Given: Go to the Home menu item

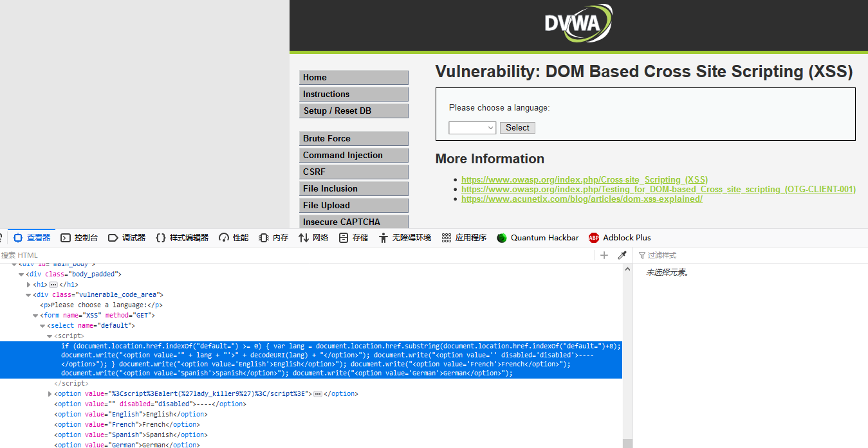Looking at the screenshot, I should 354,77.
